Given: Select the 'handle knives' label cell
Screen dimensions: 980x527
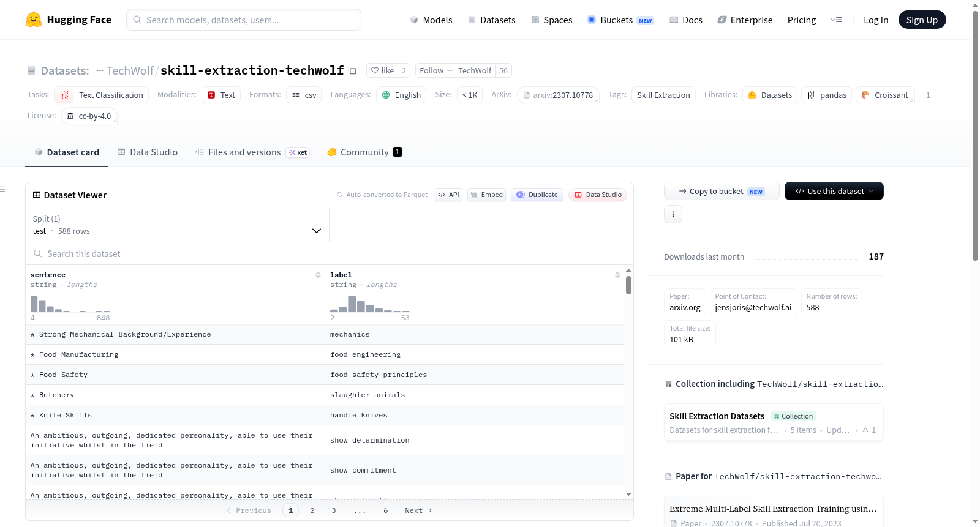Looking at the screenshot, I should tap(475, 415).
